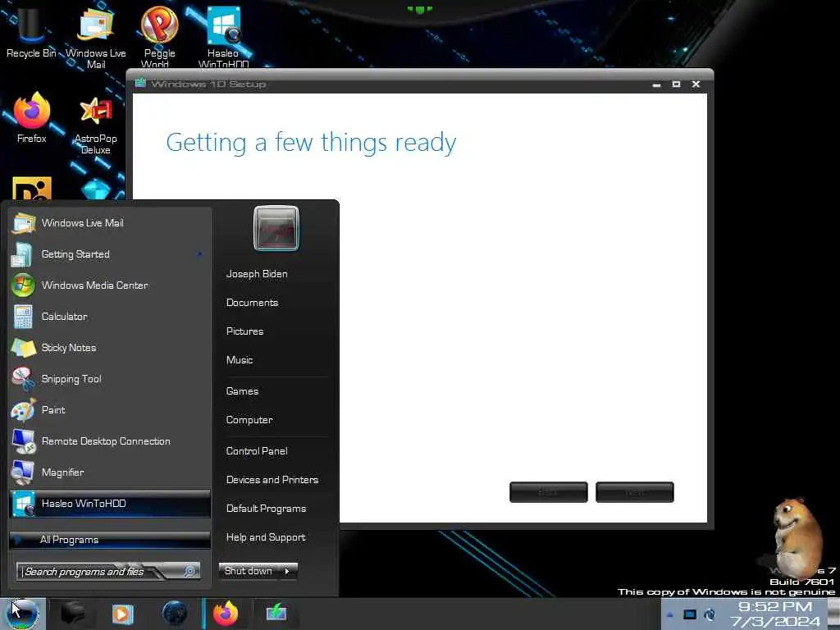The width and height of the screenshot is (840, 630).
Task: Open Games link in Start menu
Action: tap(242, 391)
